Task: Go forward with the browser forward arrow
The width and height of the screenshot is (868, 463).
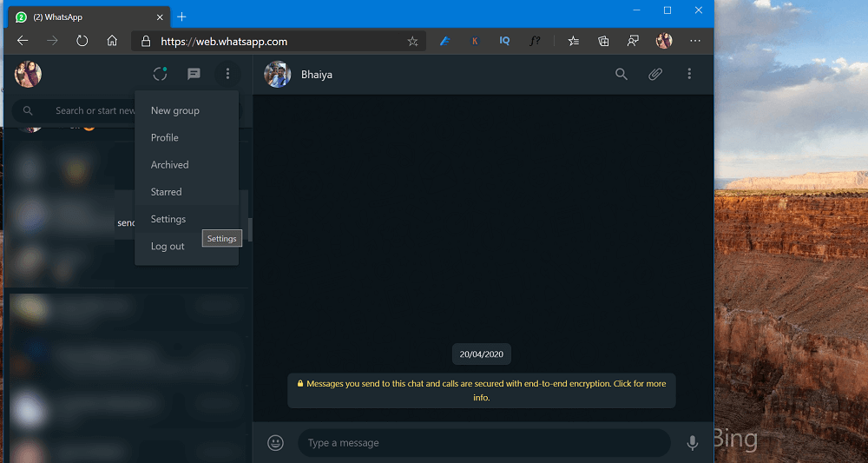Action: point(53,41)
